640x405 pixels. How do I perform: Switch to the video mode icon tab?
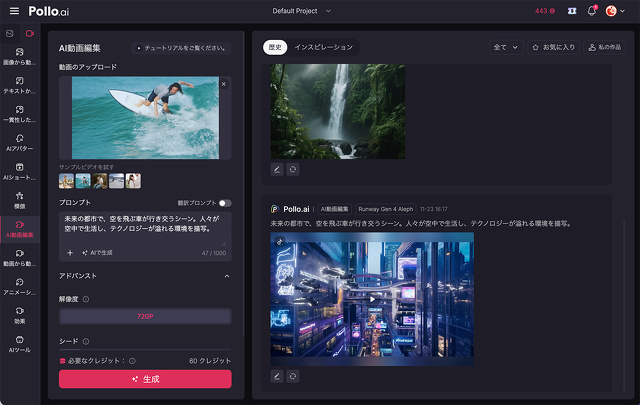pyautogui.click(x=29, y=34)
